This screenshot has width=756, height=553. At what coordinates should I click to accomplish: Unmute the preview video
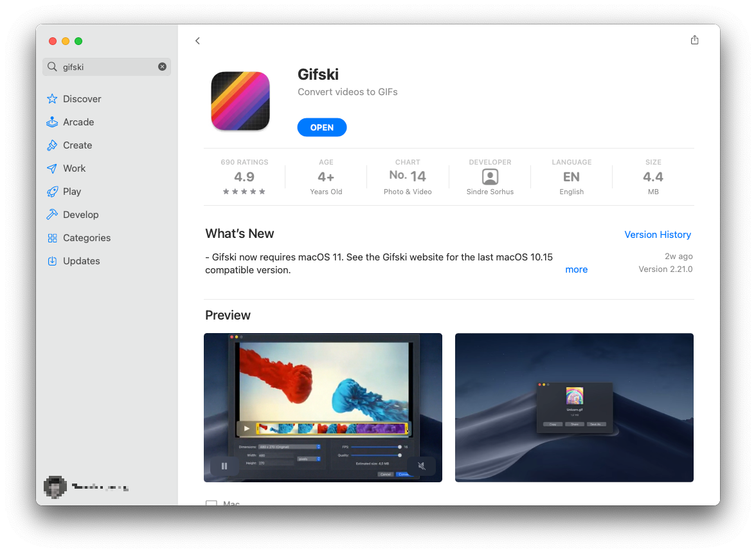(422, 466)
